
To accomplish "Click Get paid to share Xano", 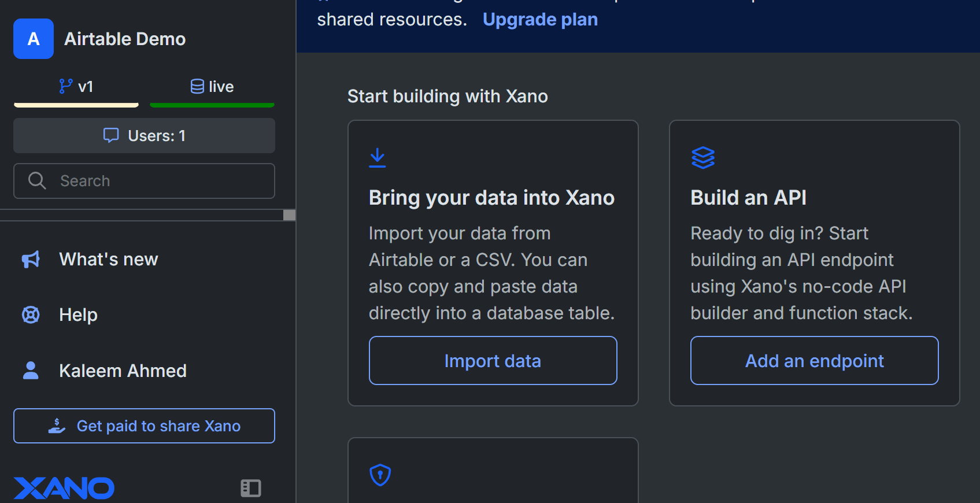I will pyautogui.click(x=144, y=426).
